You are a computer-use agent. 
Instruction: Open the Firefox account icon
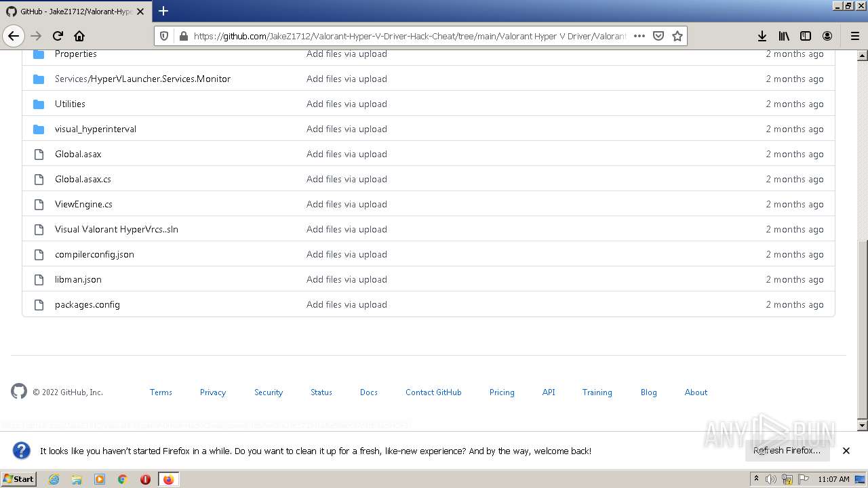[x=827, y=36]
